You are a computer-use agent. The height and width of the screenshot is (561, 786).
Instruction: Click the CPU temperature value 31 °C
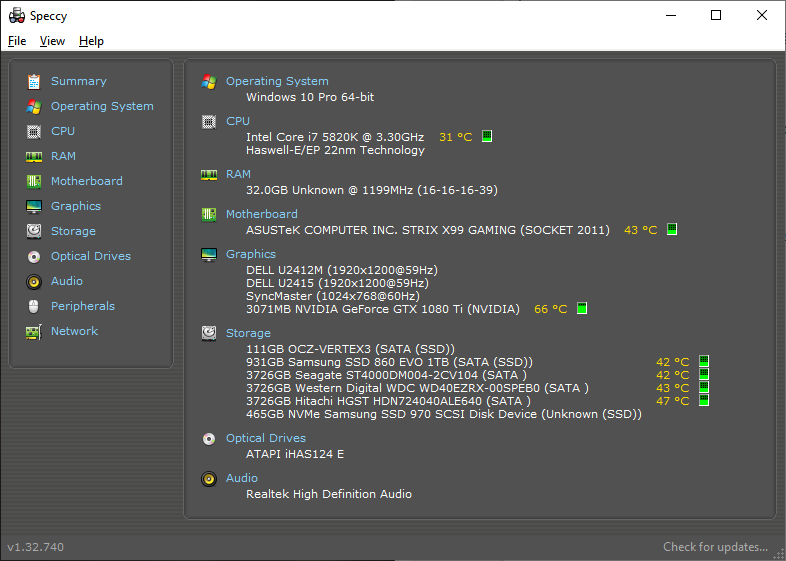tap(456, 137)
